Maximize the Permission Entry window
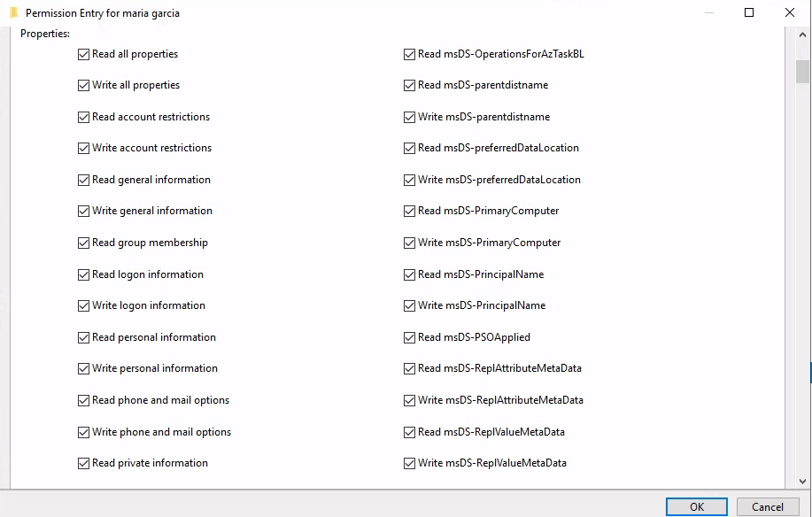Image resolution: width=812 pixels, height=517 pixels. point(749,12)
